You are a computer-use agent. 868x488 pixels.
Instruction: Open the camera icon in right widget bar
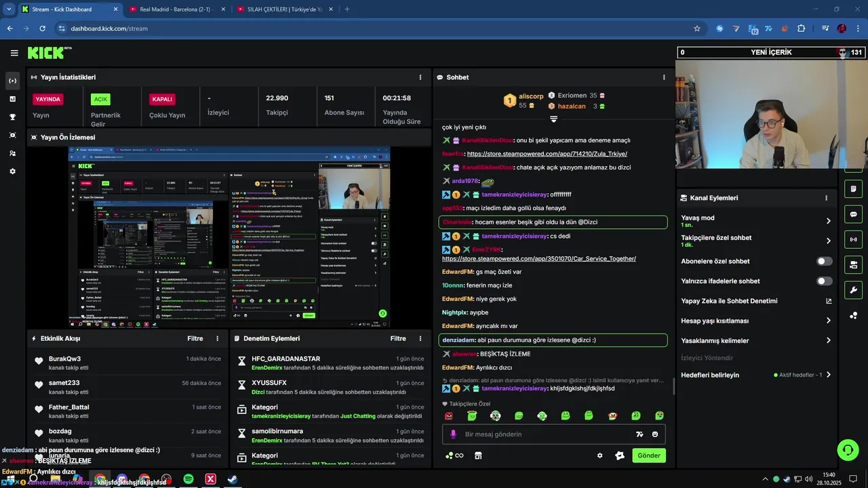click(x=854, y=264)
